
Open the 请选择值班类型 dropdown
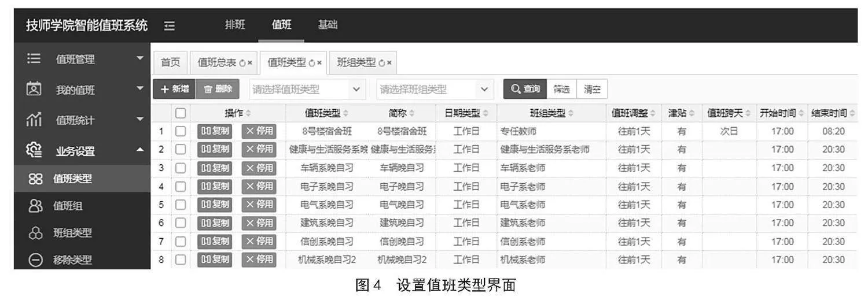click(307, 90)
